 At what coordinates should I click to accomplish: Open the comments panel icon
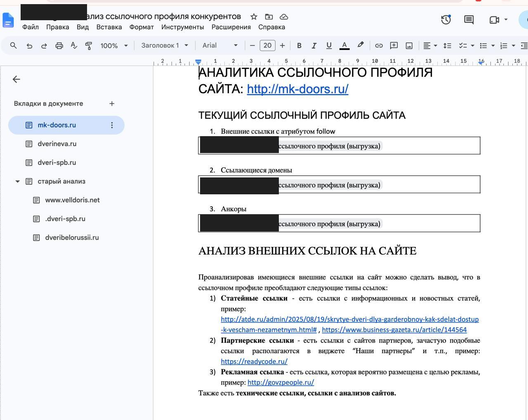pos(469,19)
